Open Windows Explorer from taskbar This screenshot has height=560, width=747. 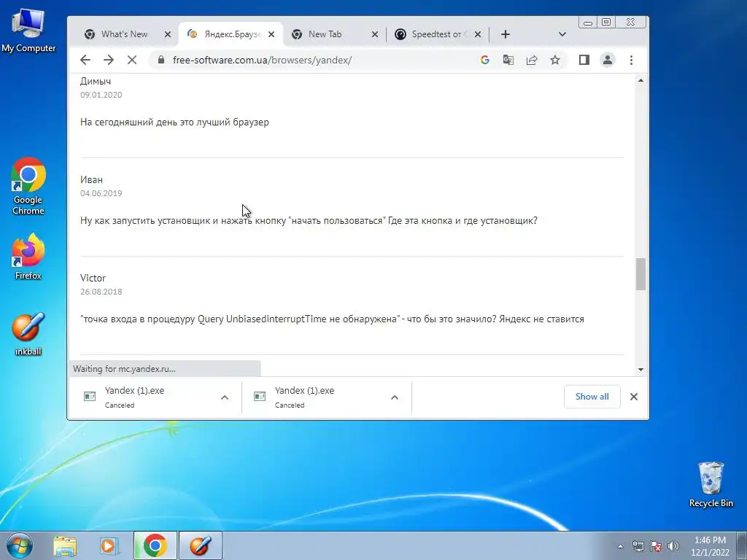[65, 545]
